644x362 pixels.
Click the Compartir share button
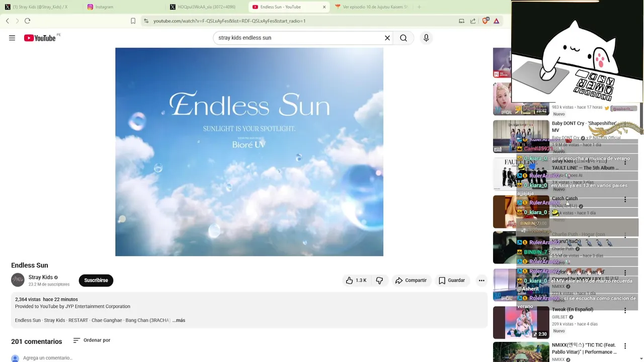point(411,280)
